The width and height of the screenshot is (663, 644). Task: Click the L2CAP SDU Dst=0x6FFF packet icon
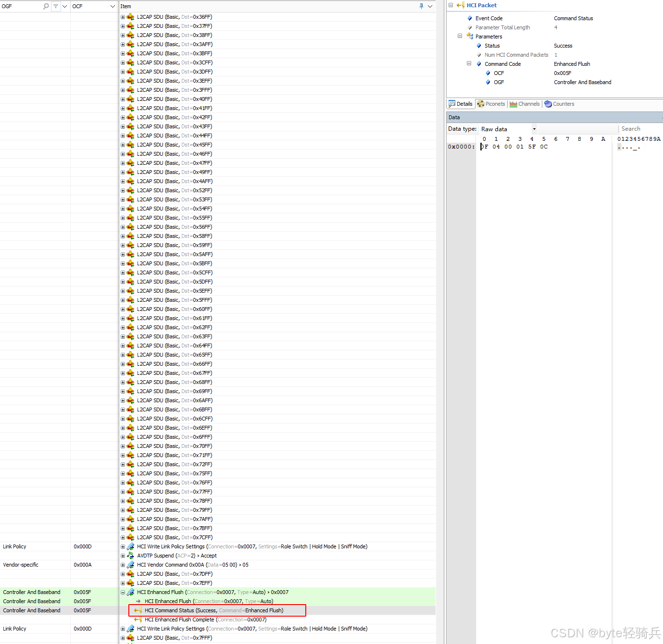tap(130, 437)
